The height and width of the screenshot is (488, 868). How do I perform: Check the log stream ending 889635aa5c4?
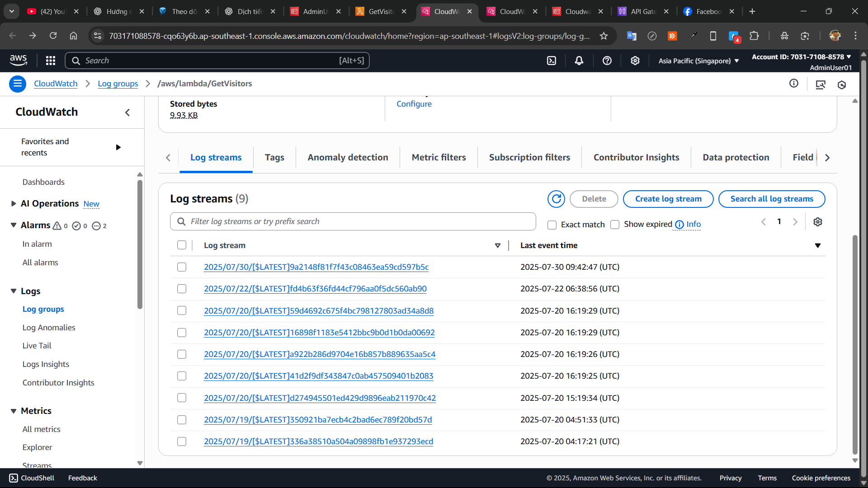coord(182,354)
